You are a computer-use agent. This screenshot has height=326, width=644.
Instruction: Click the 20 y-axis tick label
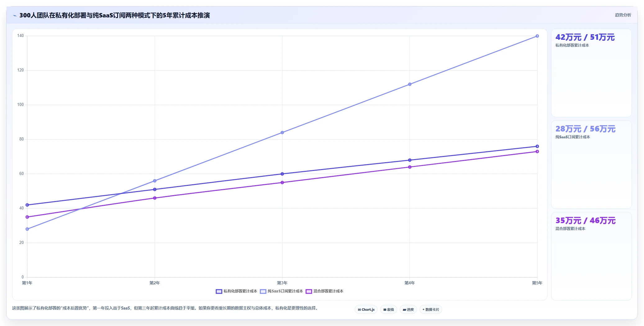pos(21,243)
